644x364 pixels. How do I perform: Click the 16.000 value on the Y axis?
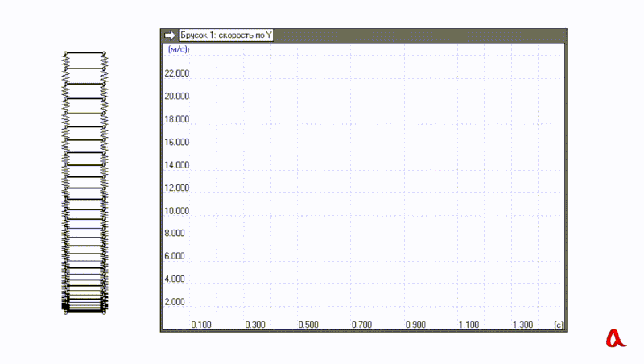(177, 143)
